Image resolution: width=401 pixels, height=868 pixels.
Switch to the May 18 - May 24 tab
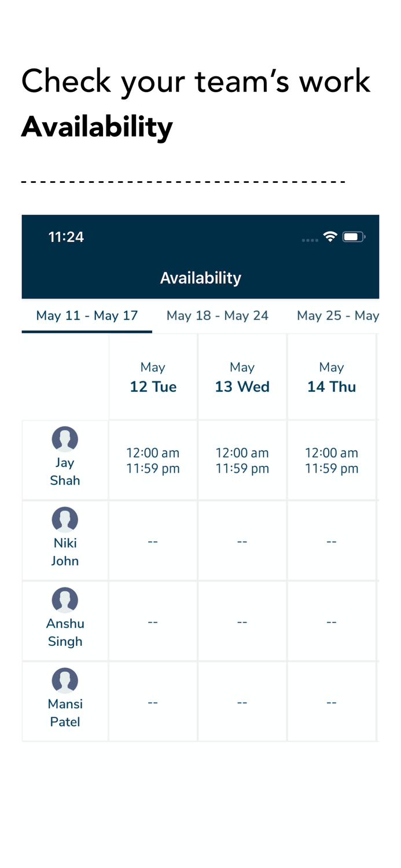pyautogui.click(x=218, y=316)
